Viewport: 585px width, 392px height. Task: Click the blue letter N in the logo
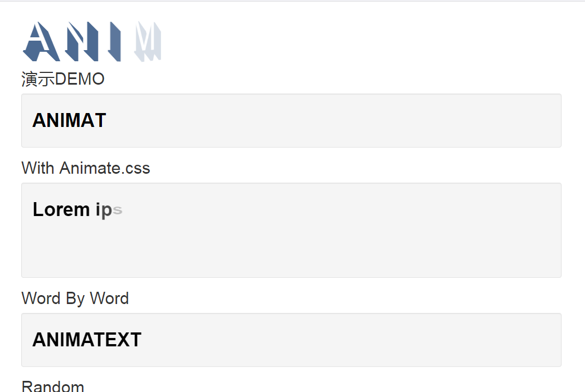tap(82, 41)
